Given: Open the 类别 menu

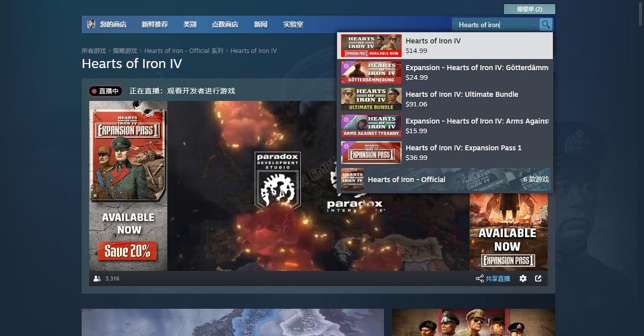Looking at the screenshot, I should (190, 24).
